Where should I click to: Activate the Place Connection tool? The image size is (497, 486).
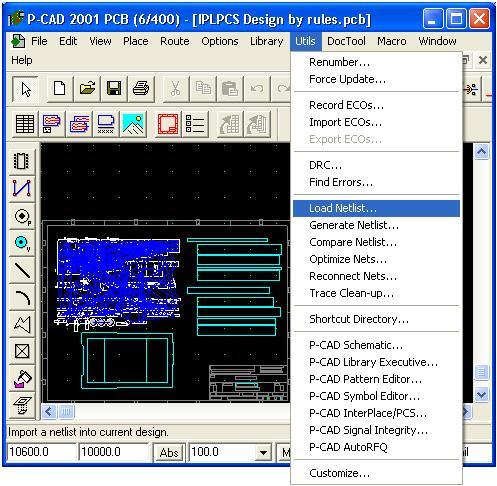point(22,188)
